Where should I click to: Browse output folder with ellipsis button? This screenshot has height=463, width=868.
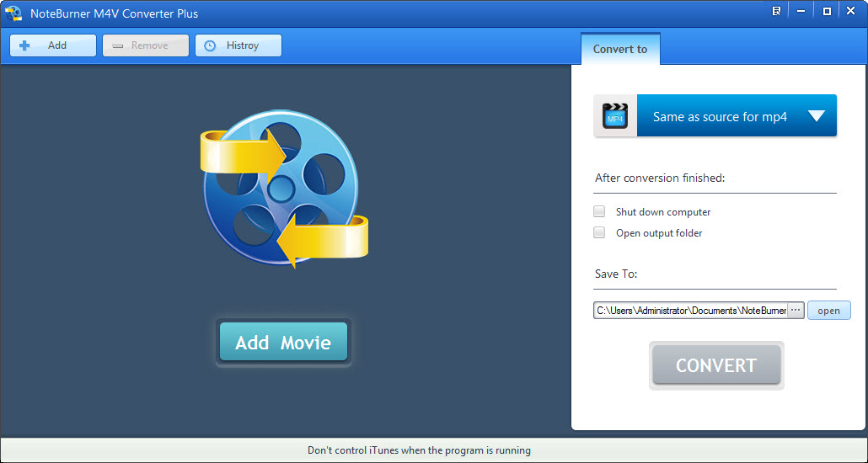point(796,311)
